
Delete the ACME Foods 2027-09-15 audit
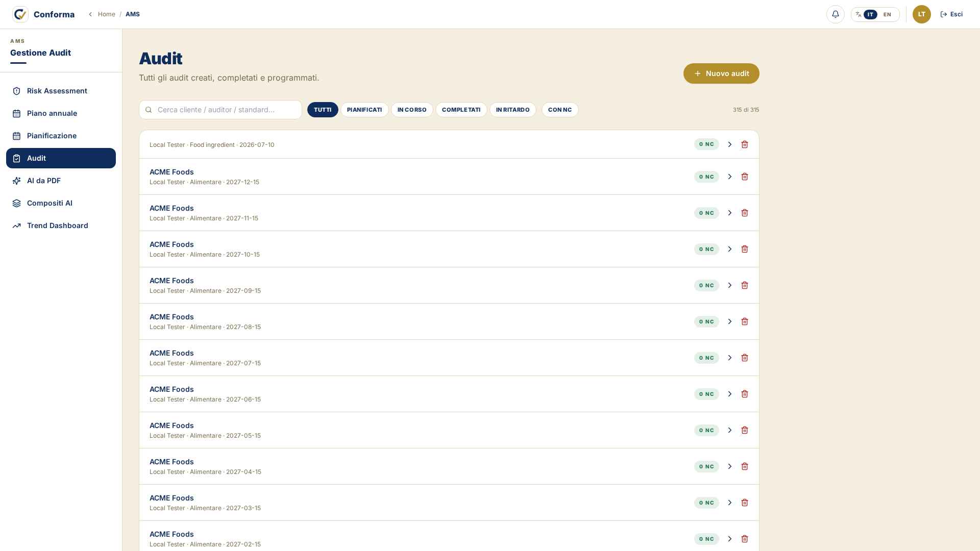[745, 285]
